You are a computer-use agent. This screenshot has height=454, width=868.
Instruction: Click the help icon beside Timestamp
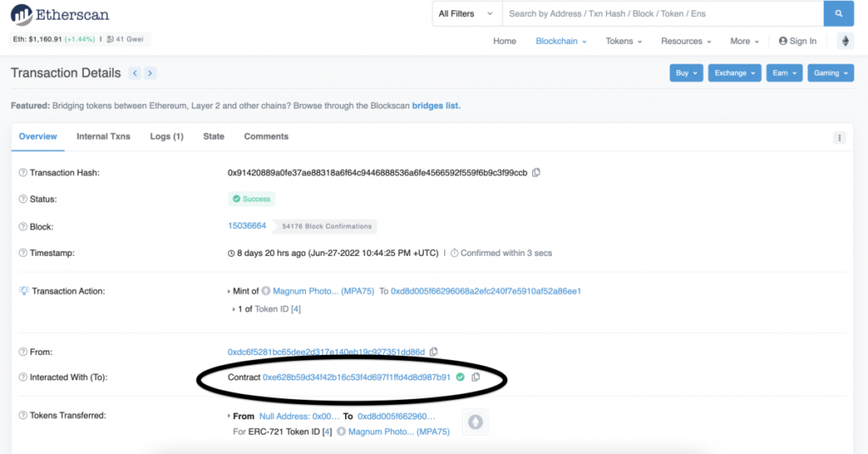pos(23,252)
